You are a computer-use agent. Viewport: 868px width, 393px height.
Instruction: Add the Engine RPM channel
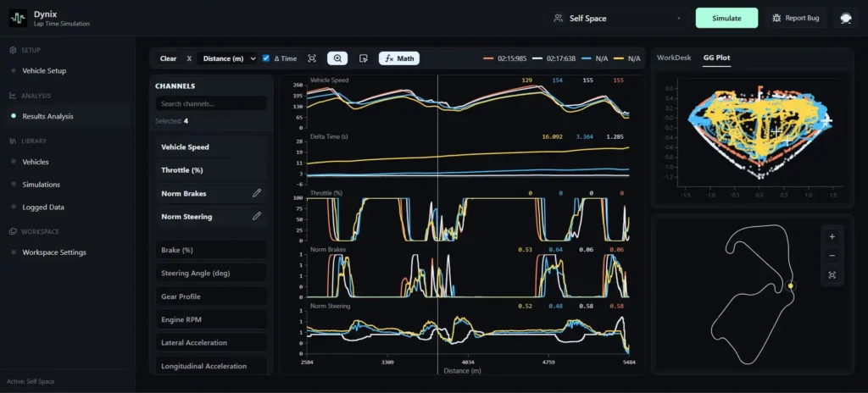[211, 319]
